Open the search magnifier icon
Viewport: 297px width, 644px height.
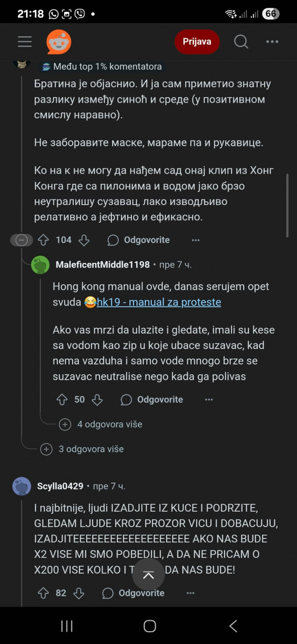pyautogui.click(x=241, y=42)
